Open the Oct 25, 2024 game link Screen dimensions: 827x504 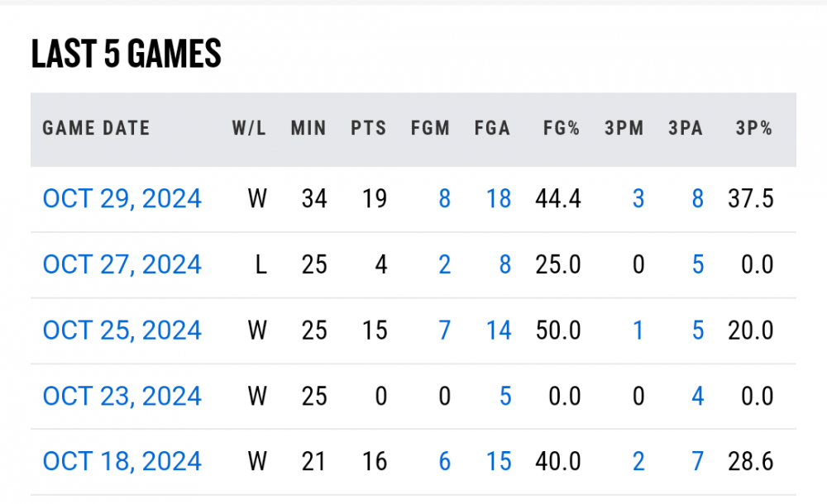click(122, 330)
